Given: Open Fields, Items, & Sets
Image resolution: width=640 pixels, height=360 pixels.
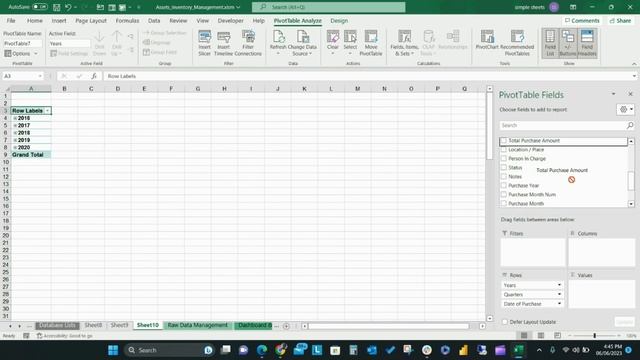Looking at the screenshot, I should (404, 43).
